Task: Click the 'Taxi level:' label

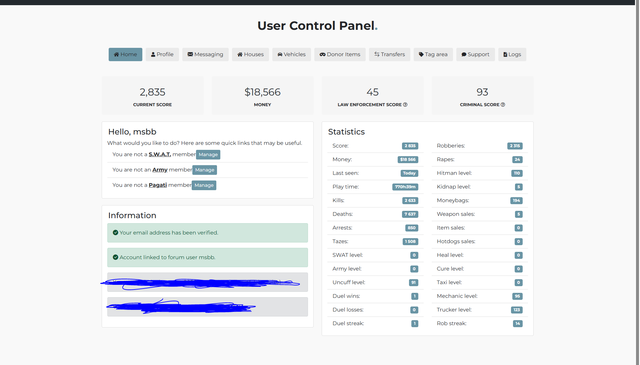Action: [449, 282]
